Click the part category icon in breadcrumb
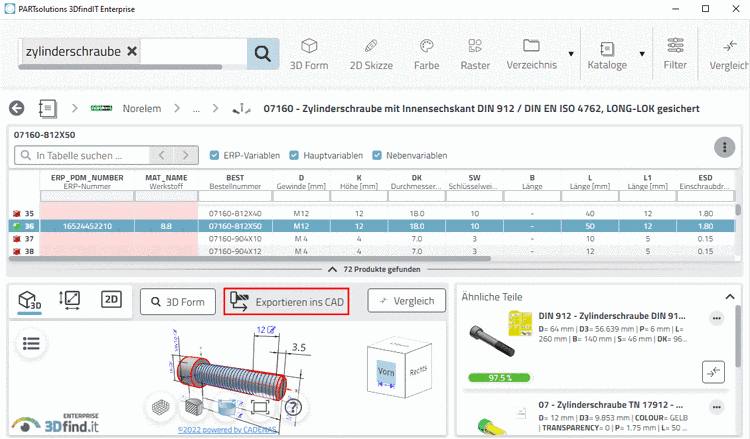Screen dimensions: 750x439 tap(242, 109)
